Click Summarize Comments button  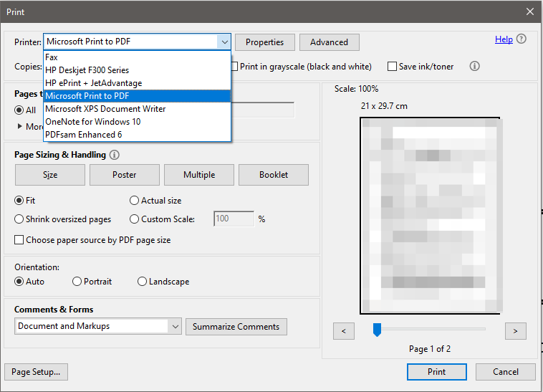point(236,327)
